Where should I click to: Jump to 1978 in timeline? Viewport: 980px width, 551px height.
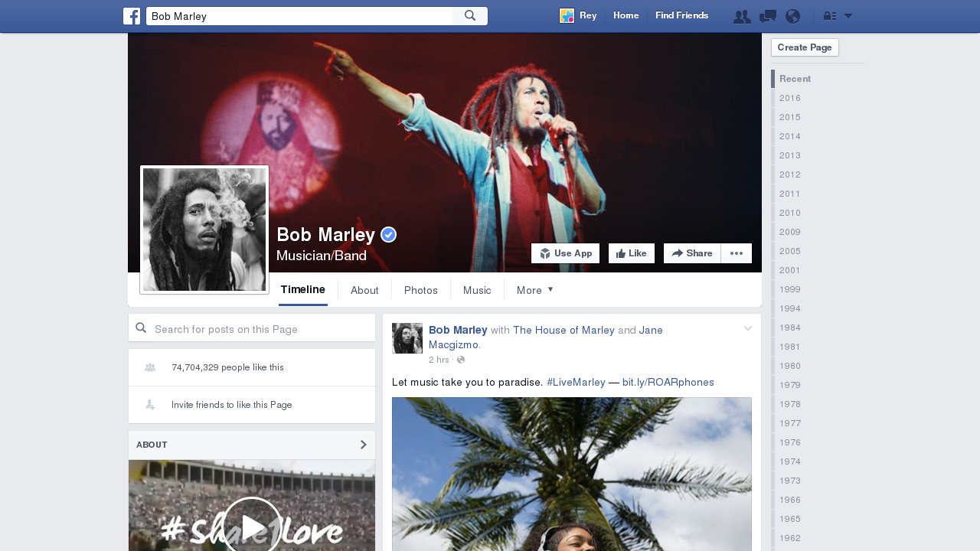pos(790,404)
